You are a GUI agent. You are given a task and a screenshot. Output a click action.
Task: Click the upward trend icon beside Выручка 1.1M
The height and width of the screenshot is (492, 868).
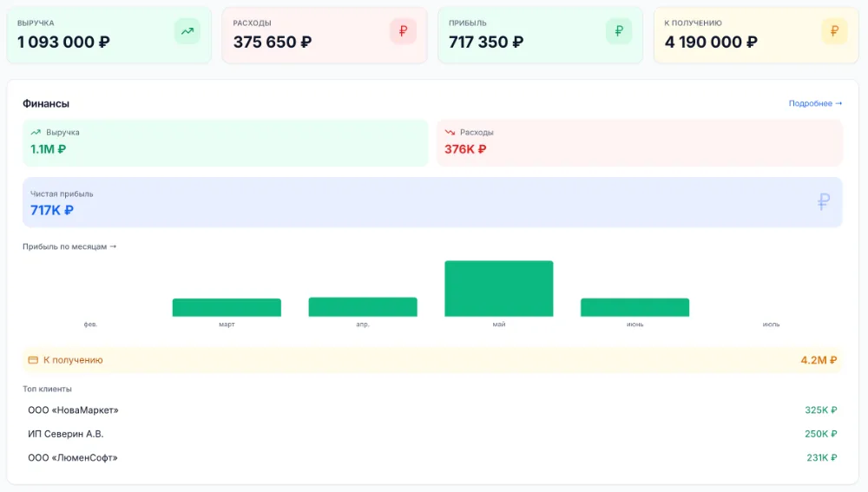click(36, 132)
